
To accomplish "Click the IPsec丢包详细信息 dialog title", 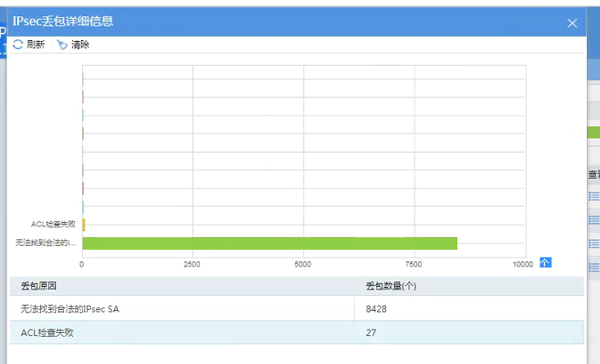I will [x=63, y=21].
